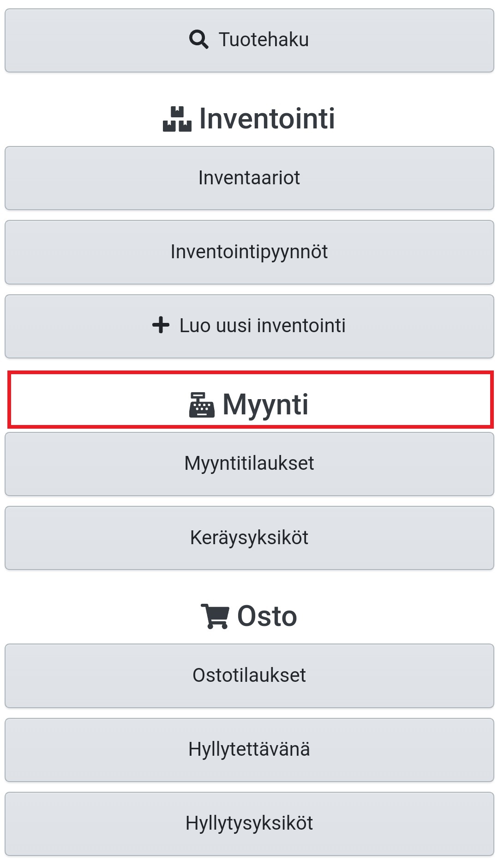Click the shopping cart Osto icon
This screenshot has width=498, height=868.
pos(215,616)
